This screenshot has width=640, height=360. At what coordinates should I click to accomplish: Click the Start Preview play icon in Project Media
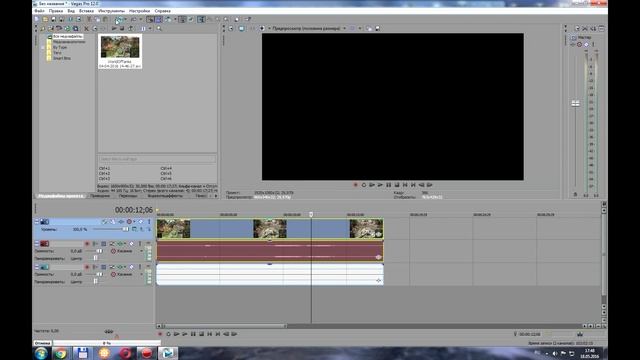pyautogui.click(x=114, y=29)
